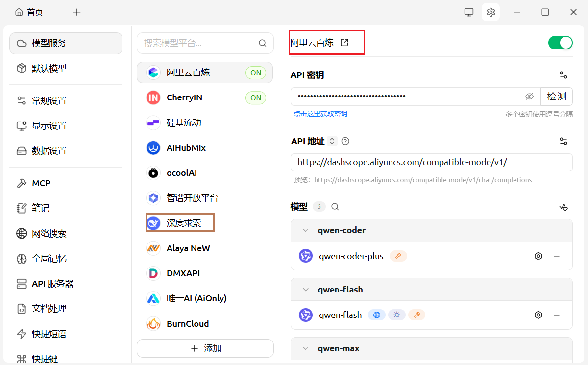Click qwen-flash tool-use wrench badge

pos(416,315)
